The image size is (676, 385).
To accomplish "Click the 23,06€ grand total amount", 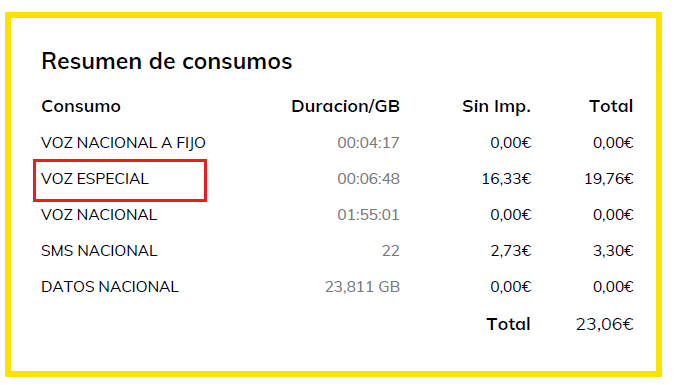I will point(604,324).
